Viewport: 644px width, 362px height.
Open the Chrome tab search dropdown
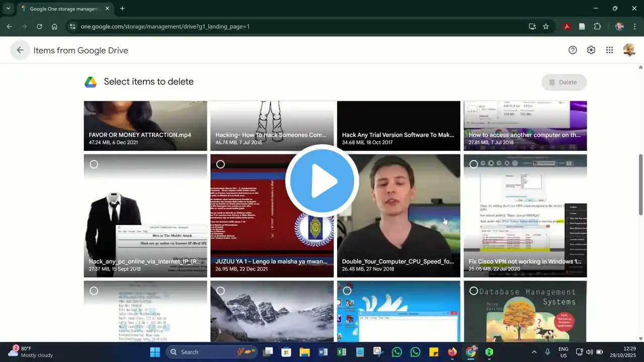(x=8, y=9)
